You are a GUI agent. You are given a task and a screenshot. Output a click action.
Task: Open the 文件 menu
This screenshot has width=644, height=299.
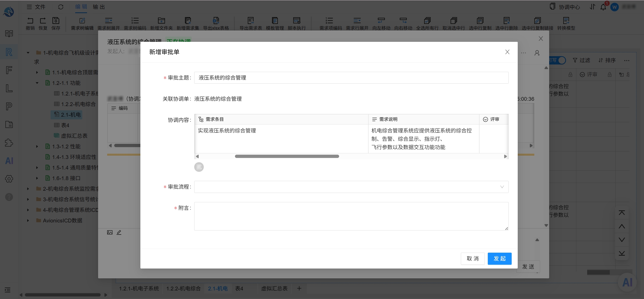(x=36, y=7)
